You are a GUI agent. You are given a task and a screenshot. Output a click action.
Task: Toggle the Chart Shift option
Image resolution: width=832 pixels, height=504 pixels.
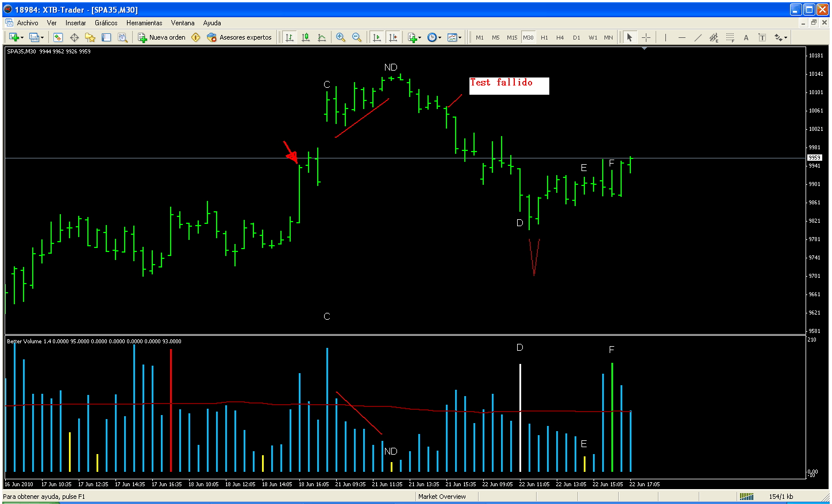(x=393, y=37)
